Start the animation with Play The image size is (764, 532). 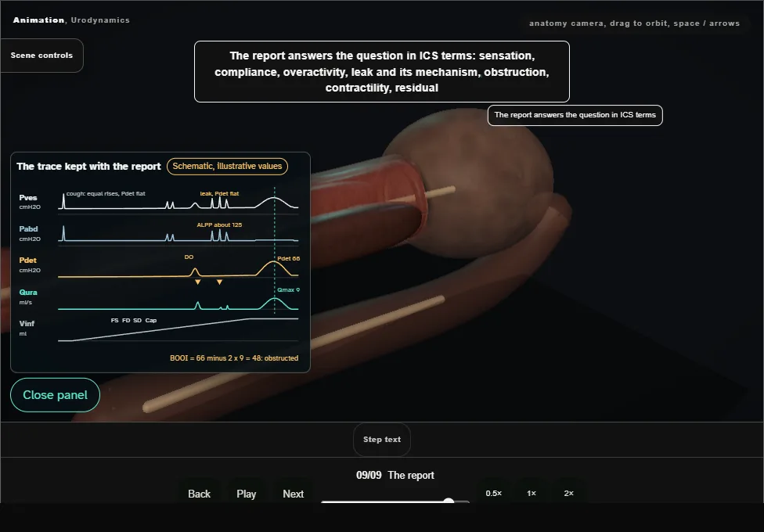pos(247,494)
